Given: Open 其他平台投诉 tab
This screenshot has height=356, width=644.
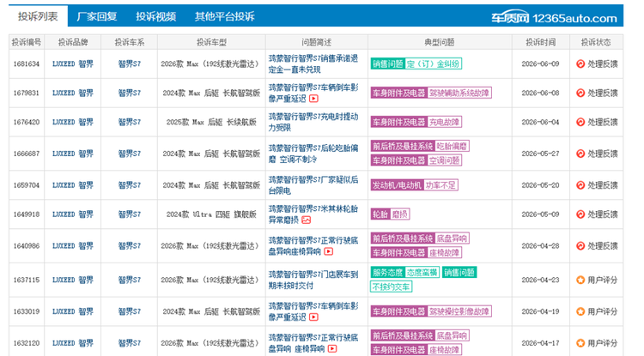Looking at the screenshot, I should click(x=225, y=16).
